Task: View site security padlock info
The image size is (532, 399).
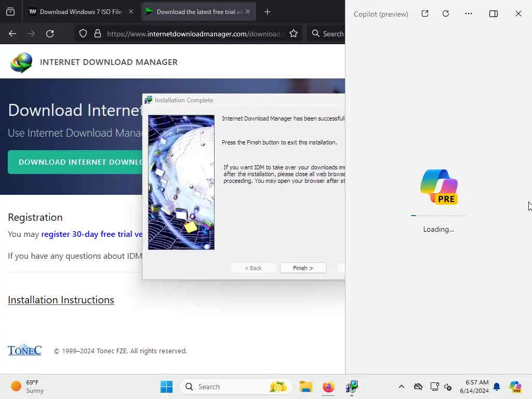Action: pos(98,34)
